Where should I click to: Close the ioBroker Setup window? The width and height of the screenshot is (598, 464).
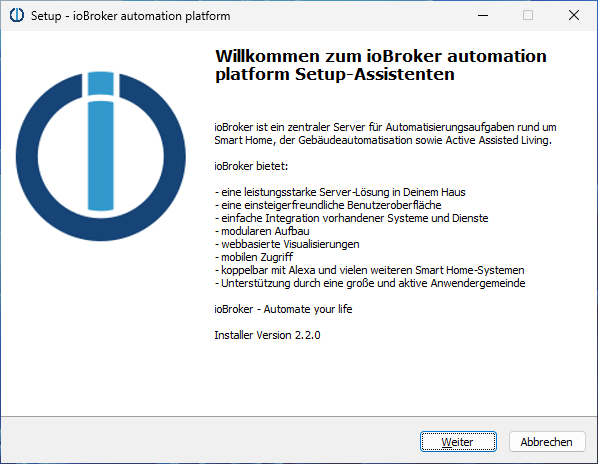coord(574,15)
